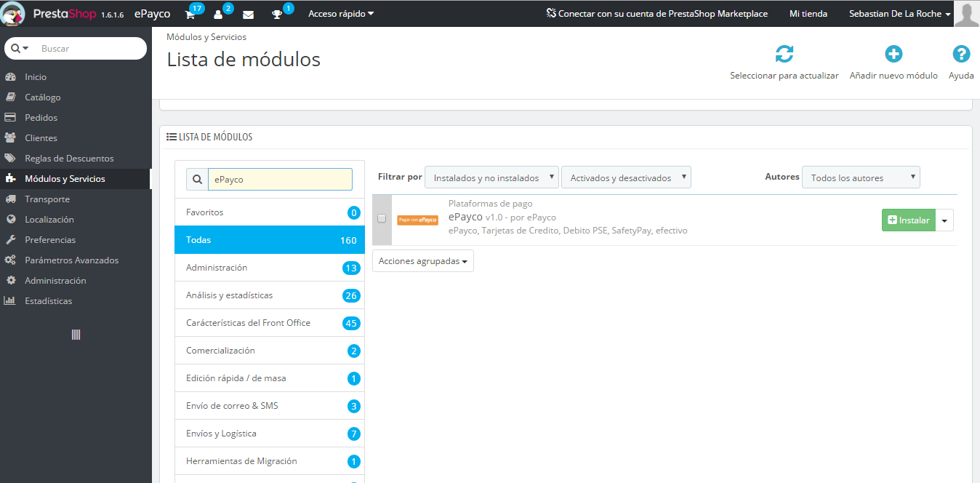Viewport: 980px width, 483px height.
Task: Install the ePayco module
Action: pyautogui.click(x=909, y=220)
